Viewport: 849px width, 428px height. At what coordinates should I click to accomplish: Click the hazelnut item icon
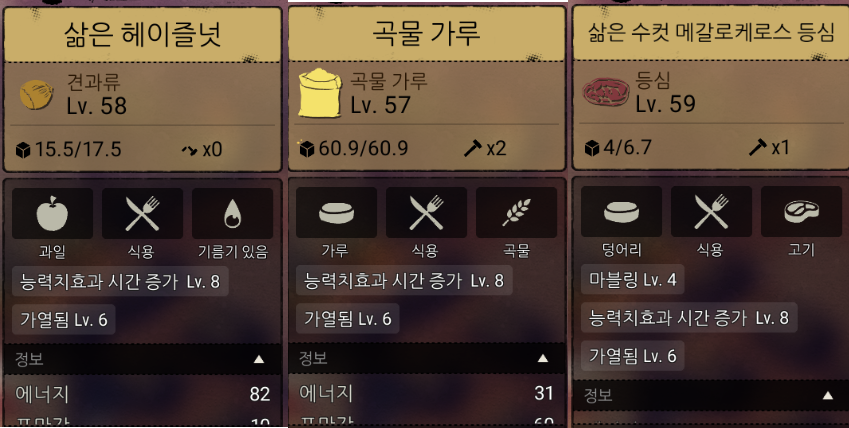pos(37,94)
